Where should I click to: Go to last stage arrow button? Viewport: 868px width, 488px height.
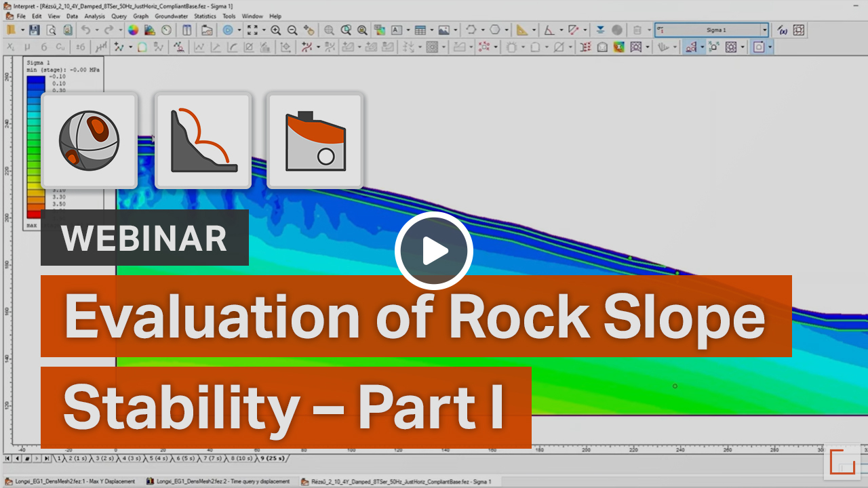47,459
